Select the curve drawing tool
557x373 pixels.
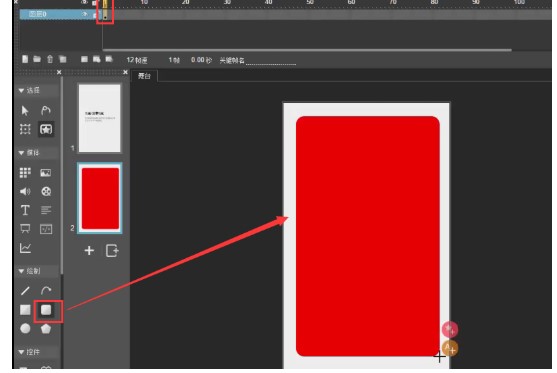[x=46, y=291]
